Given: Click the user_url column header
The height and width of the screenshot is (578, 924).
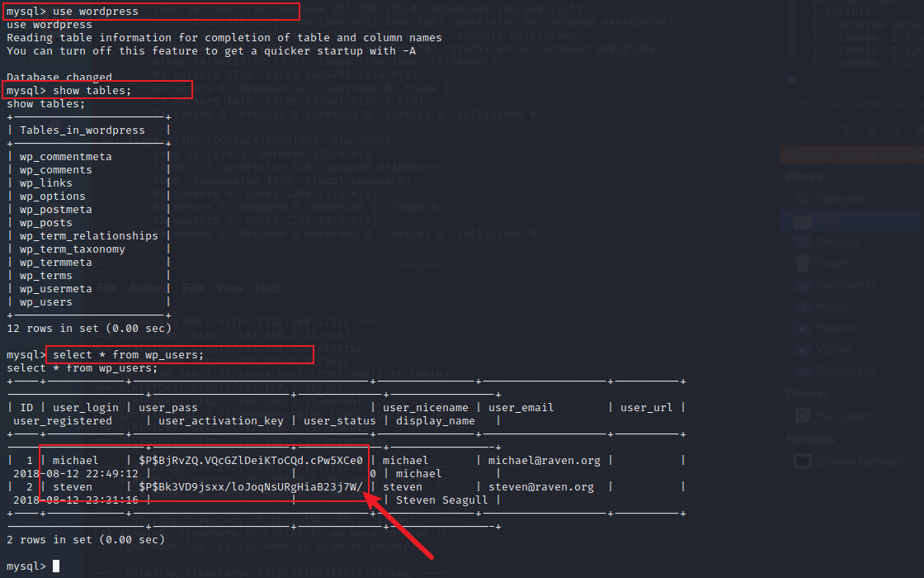Looking at the screenshot, I should 647,408.
